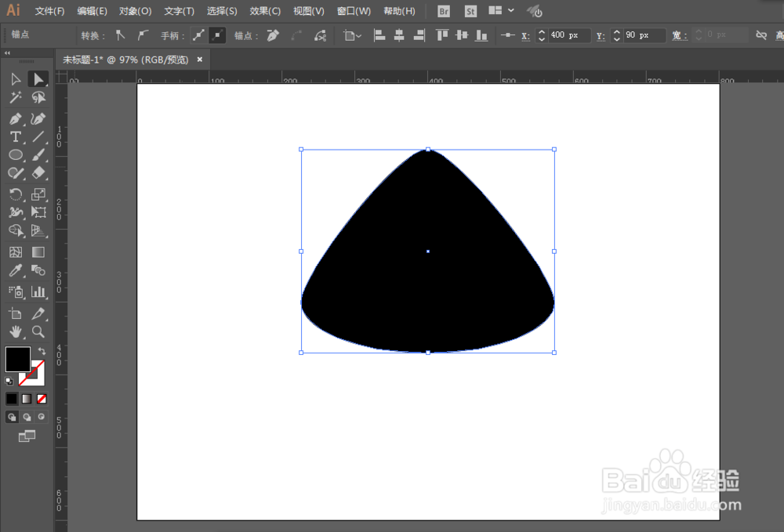Select the Pen tool

(16, 119)
